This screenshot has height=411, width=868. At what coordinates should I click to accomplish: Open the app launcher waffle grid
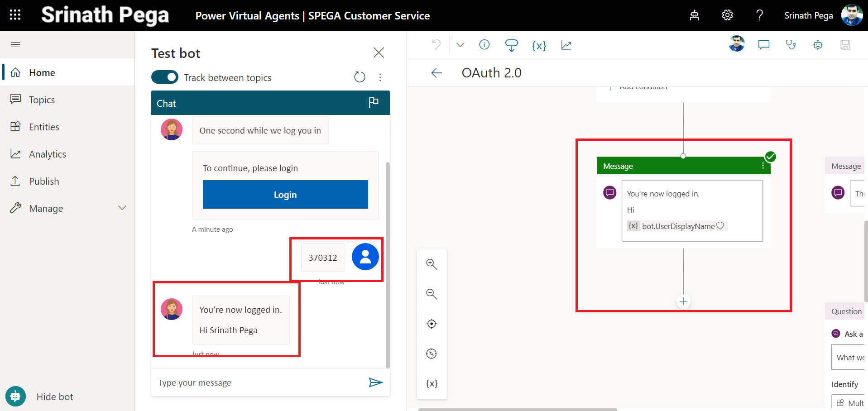click(15, 15)
